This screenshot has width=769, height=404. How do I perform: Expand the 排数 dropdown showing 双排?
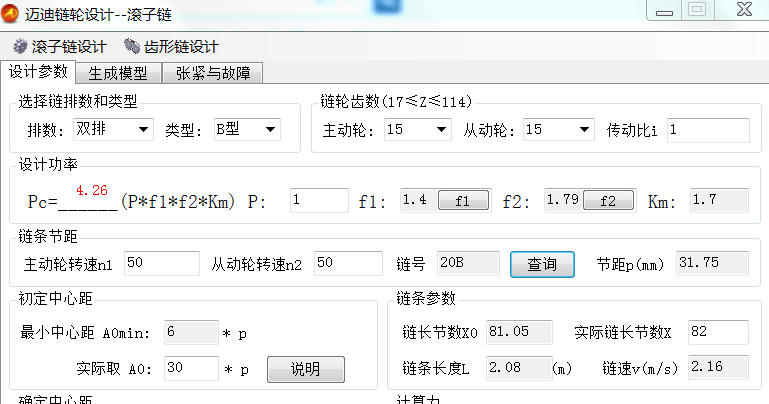coord(113,129)
